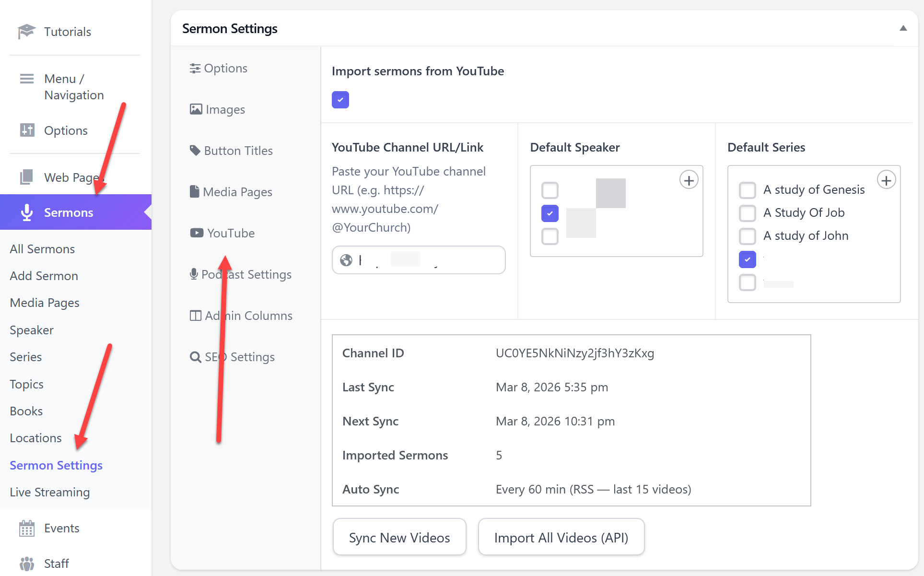
Task: Click the Images picture icon
Action: pyautogui.click(x=196, y=109)
